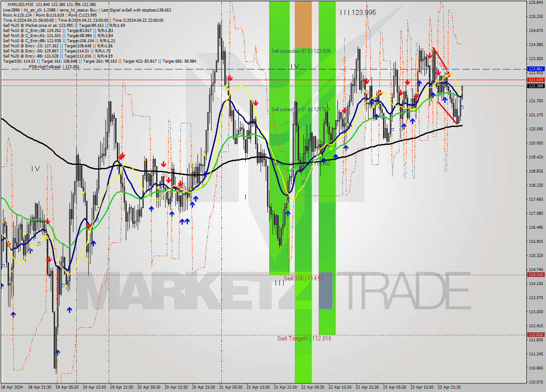Click the '18 Apr 21:30' time label
Screen dimensions: 546x392
pyautogui.click(x=40, y=387)
